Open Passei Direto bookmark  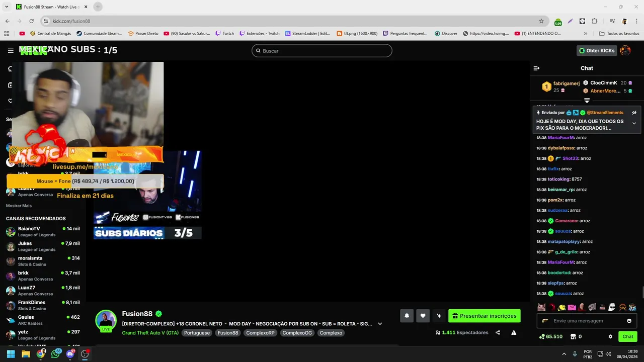pos(143,33)
